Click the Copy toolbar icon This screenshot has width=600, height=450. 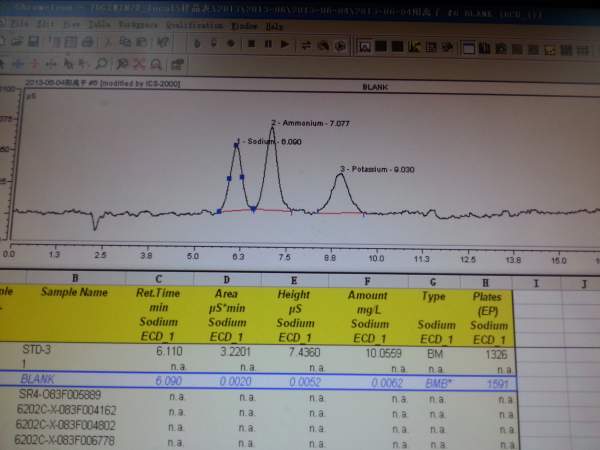coord(125,42)
